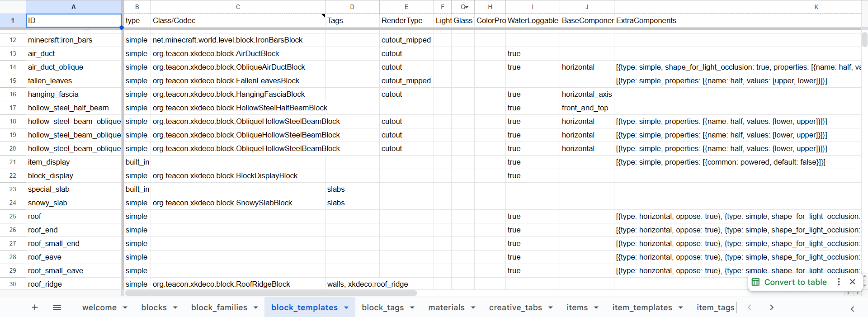This screenshot has height=317, width=868.
Task: Add a new sheet with plus icon
Action: pyautogui.click(x=35, y=308)
